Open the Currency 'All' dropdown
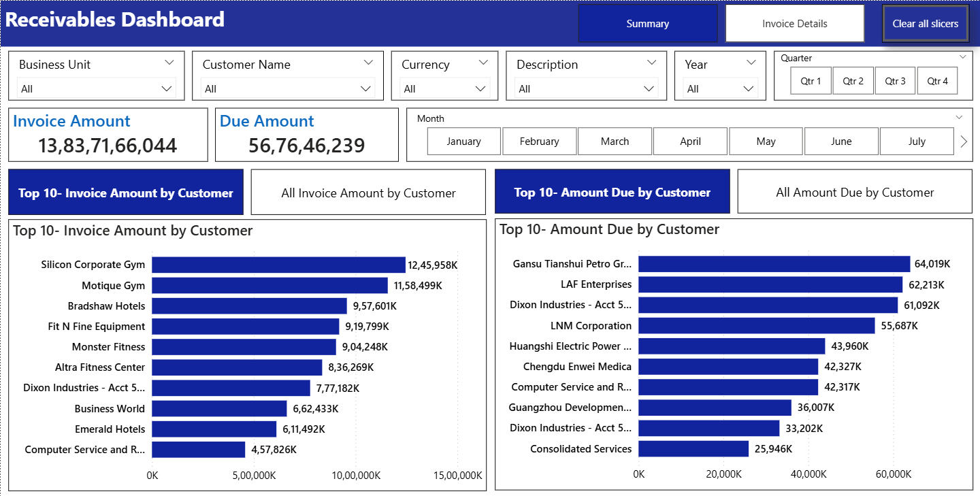The width and height of the screenshot is (980, 496). (446, 88)
